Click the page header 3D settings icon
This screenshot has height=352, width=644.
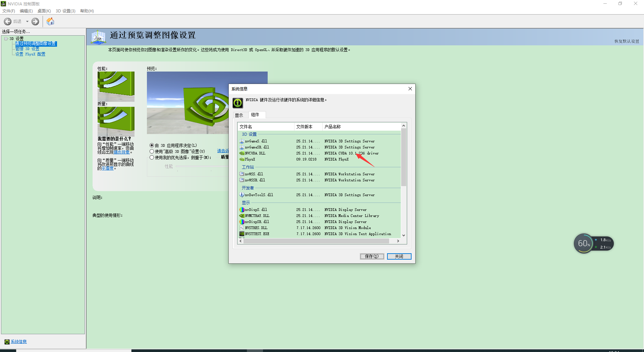(x=98, y=37)
